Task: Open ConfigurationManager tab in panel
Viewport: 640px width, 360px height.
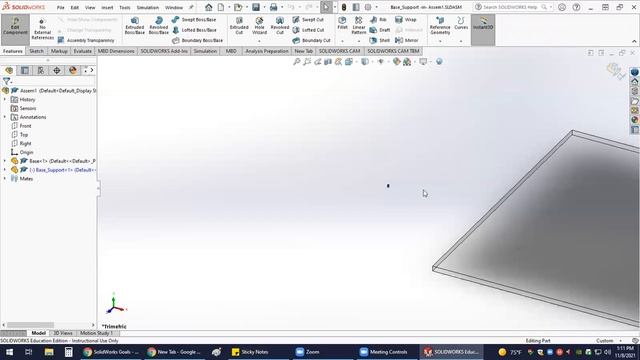Action: coord(41,71)
